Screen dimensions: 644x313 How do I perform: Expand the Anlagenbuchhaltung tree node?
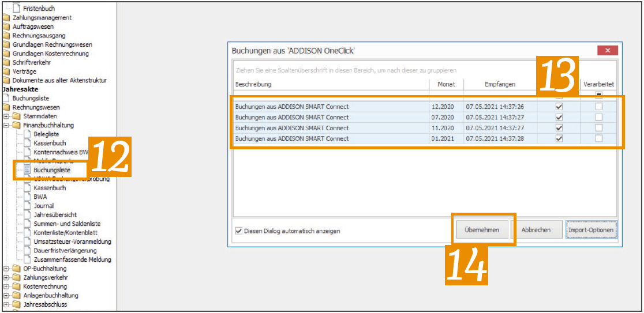click(x=6, y=296)
